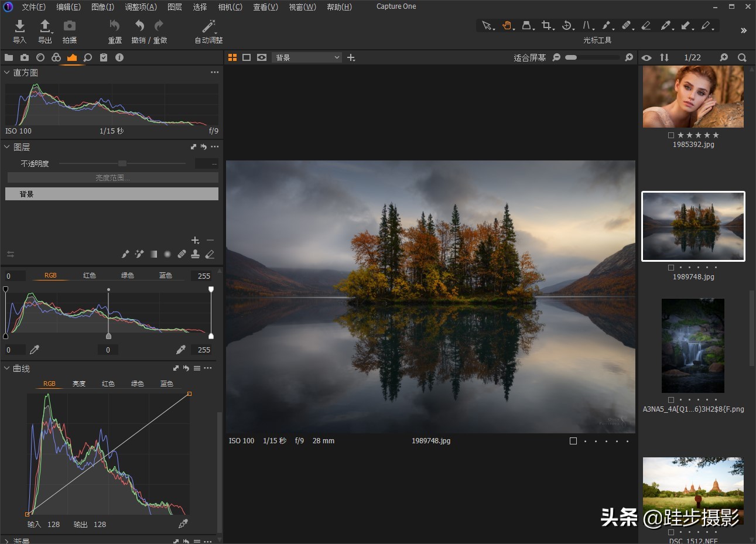The image size is (756, 544).
Task: Enable multi-view grid mode in viewer toolbar
Action: 232,57
